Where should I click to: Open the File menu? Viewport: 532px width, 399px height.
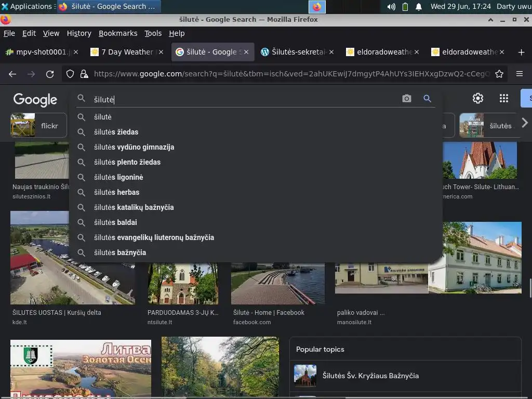pos(9,33)
